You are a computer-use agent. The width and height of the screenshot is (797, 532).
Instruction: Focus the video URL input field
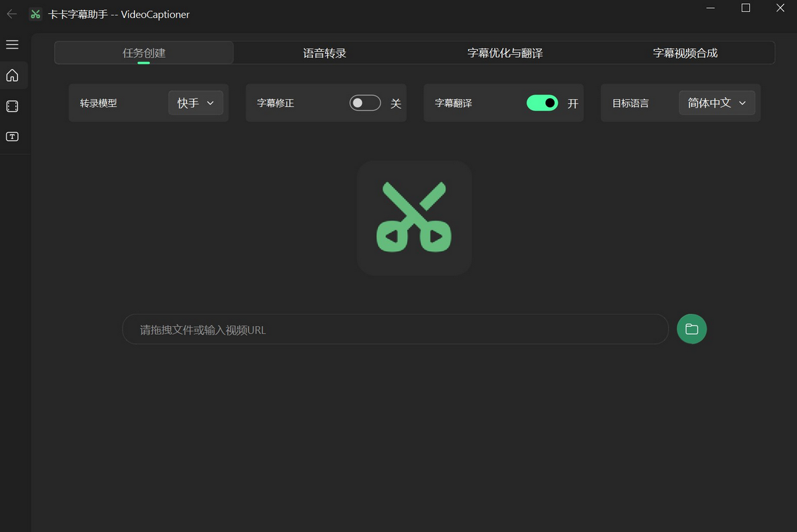(395, 329)
